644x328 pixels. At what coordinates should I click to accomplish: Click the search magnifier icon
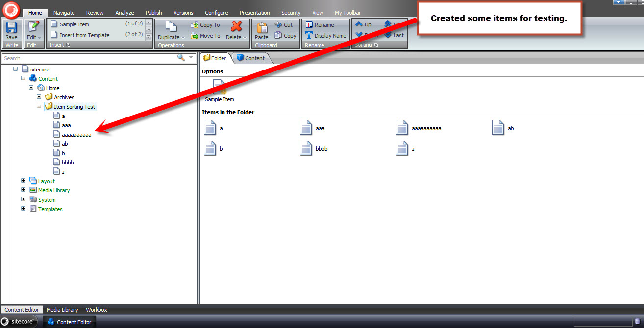pos(181,58)
